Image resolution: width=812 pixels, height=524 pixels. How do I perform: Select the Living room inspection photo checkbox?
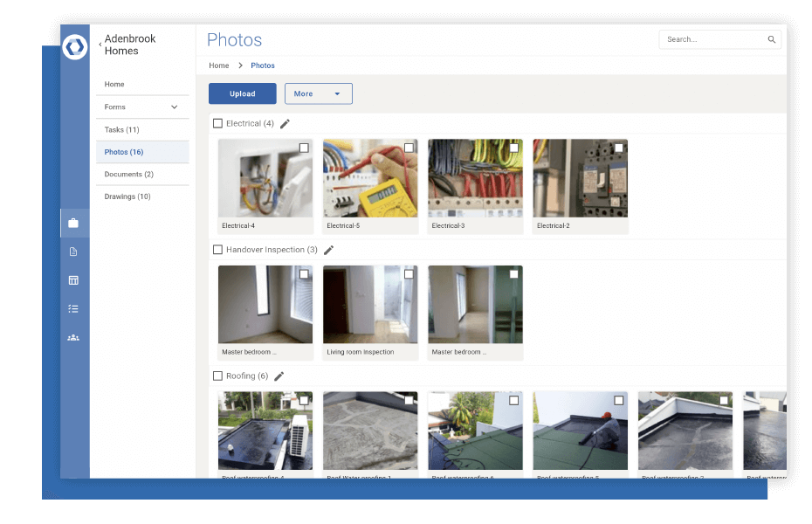409,273
